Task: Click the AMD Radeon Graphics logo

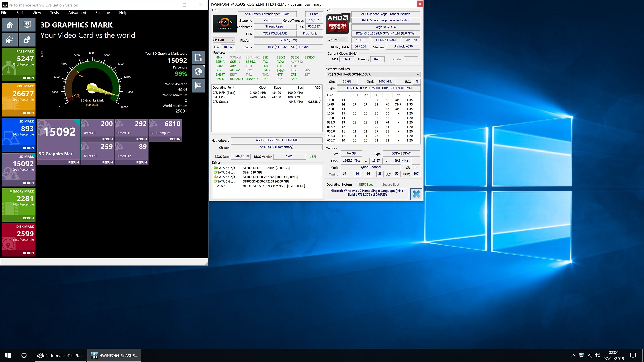Action: pyautogui.click(x=338, y=23)
